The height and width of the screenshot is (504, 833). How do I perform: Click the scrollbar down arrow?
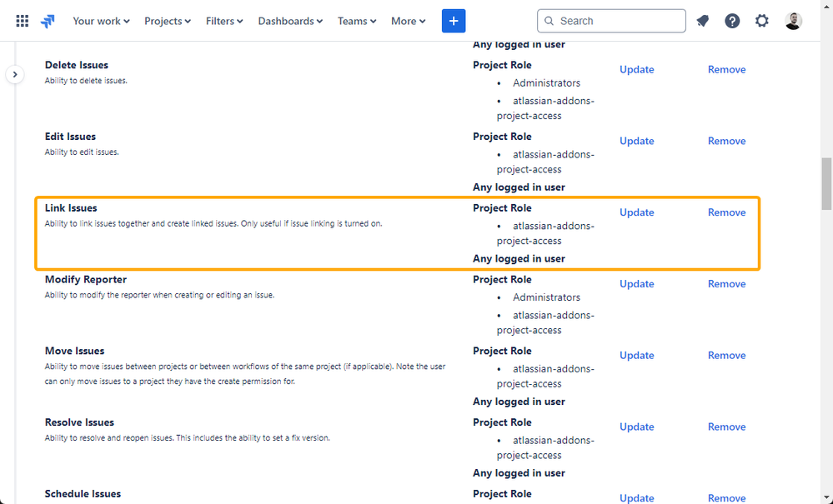pyautogui.click(x=826, y=499)
